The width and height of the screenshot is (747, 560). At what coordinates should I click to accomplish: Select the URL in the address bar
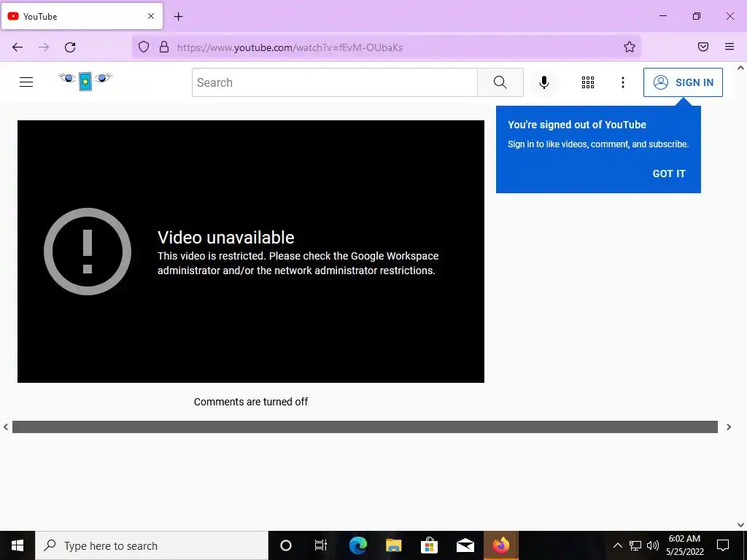tap(290, 47)
